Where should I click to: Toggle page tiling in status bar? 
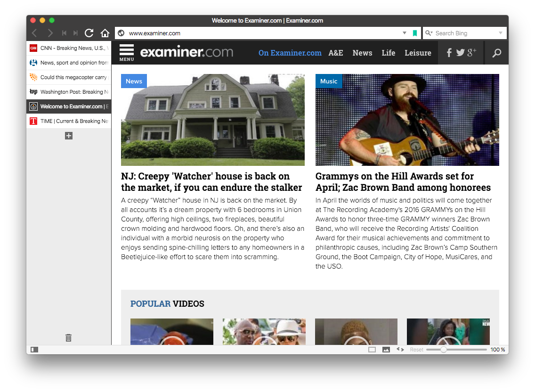pos(372,350)
